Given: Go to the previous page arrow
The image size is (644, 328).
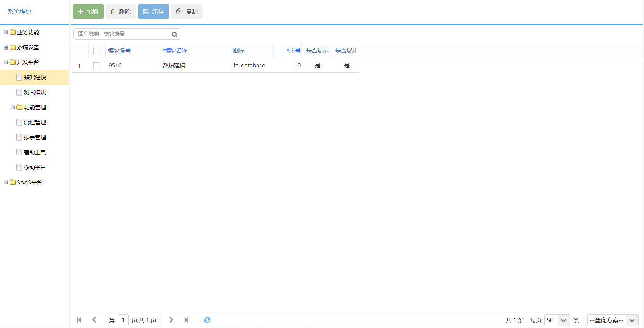Looking at the screenshot, I should [94, 320].
